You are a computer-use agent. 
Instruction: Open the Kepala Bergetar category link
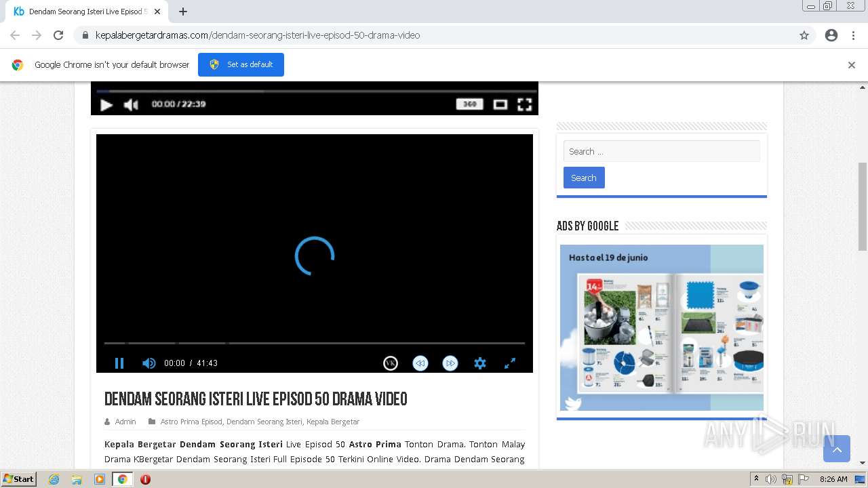(x=333, y=422)
